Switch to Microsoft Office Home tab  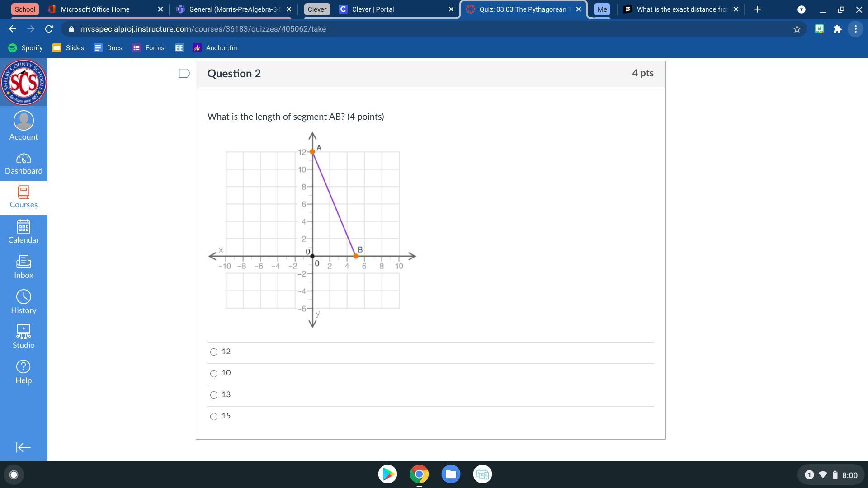coord(95,9)
